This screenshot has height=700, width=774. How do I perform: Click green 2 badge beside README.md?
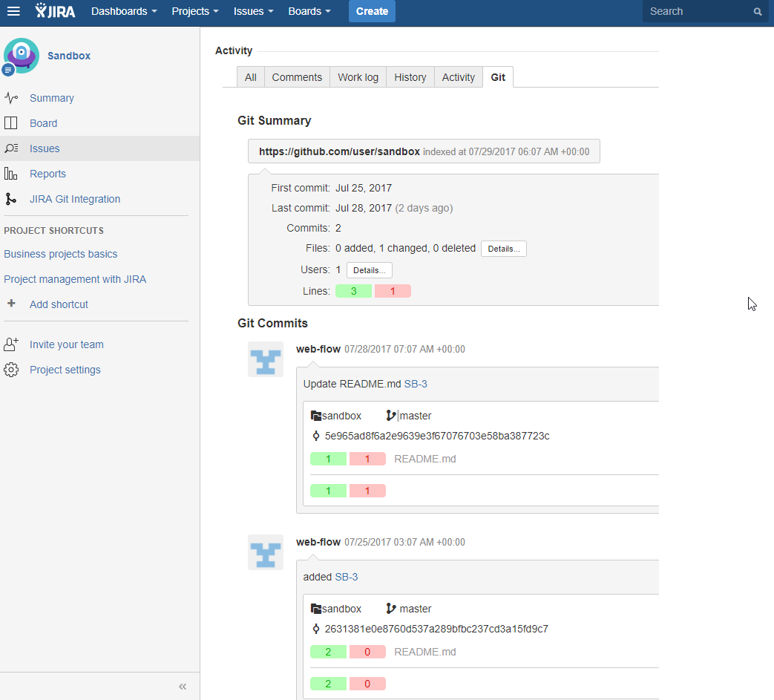pyautogui.click(x=328, y=652)
